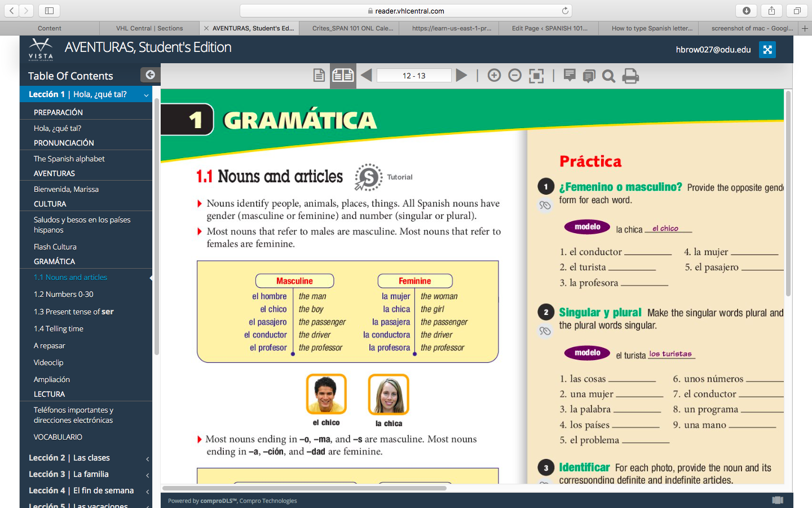The width and height of the screenshot is (812, 508).
Task: Zoom in on the page
Action: [494, 75]
